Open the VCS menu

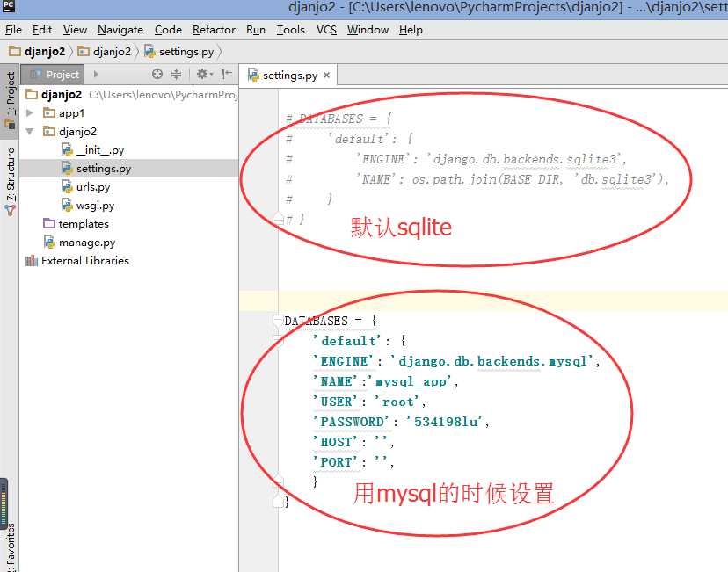pyautogui.click(x=326, y=30)
